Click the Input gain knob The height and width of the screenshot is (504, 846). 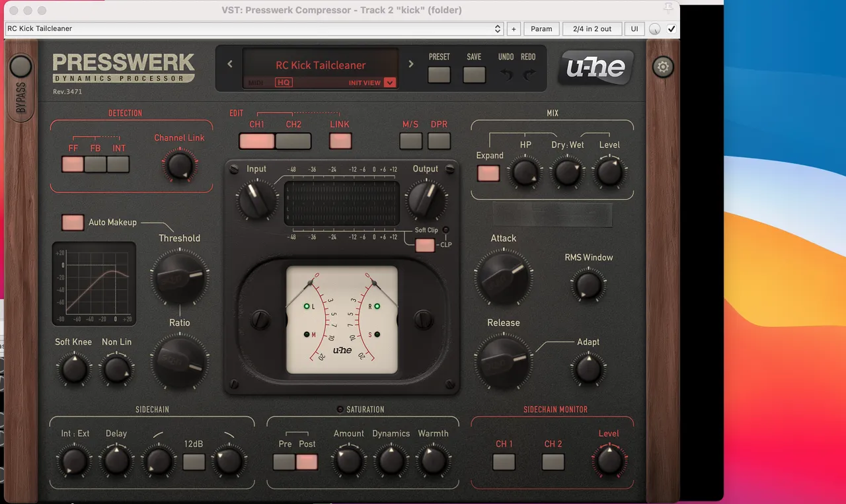click(257, 199)
